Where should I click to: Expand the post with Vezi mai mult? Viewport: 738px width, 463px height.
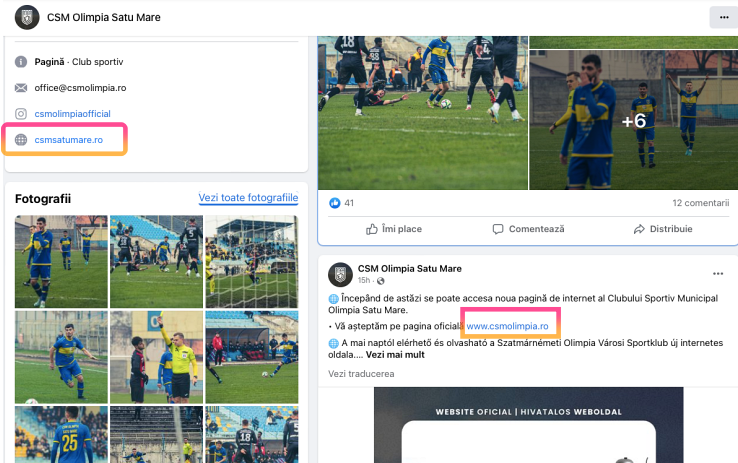395,355
